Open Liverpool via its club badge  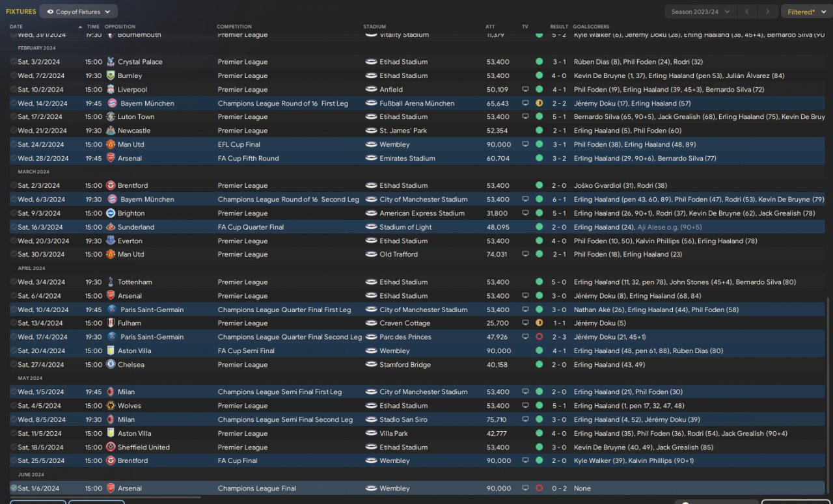[111, 90]
